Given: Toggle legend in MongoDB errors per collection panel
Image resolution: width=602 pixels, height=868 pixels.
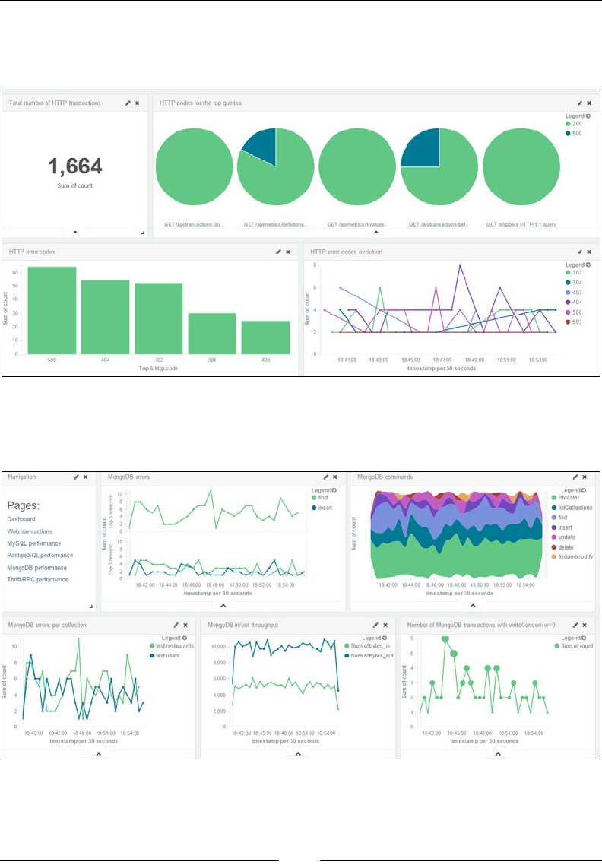Looking at the screenshot, I should tap(175, 638).
